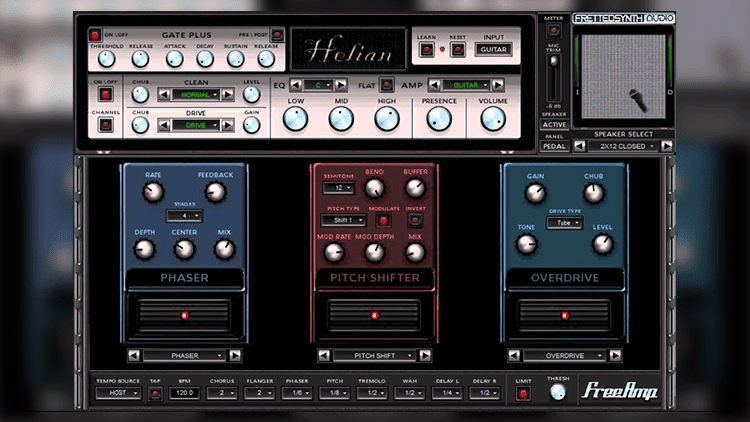Switch the amp channel button
This screenshot has height=422, width=750.
click(x=105, y=125)
